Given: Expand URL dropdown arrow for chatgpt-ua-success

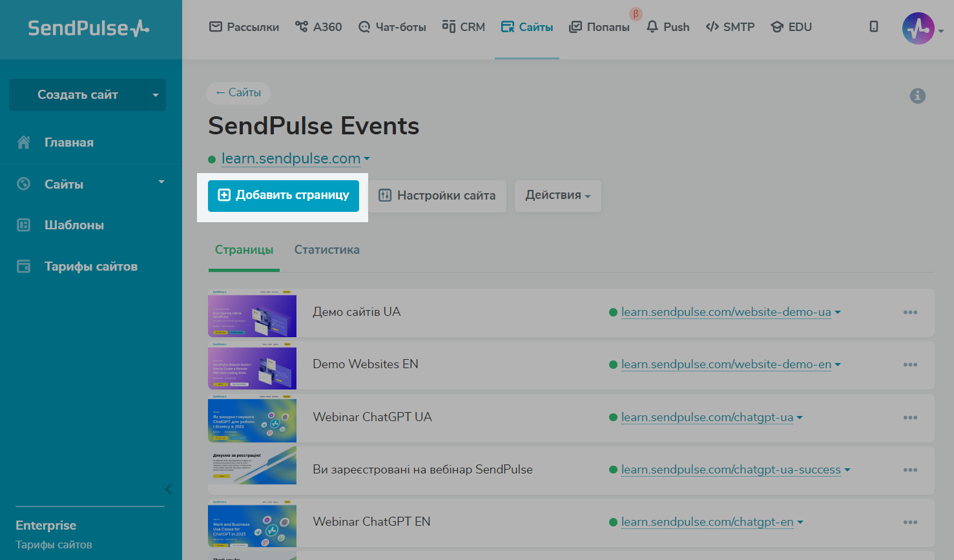Looking at the screenshot, I should coord(847,470).
